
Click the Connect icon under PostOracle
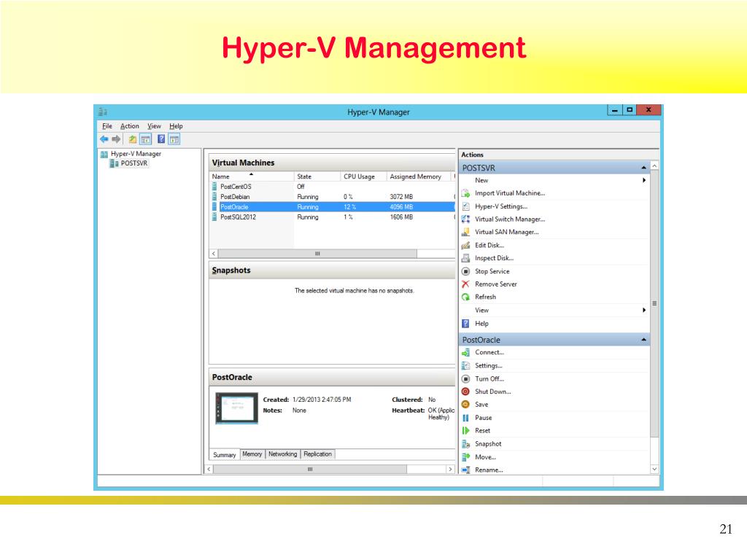466,352
